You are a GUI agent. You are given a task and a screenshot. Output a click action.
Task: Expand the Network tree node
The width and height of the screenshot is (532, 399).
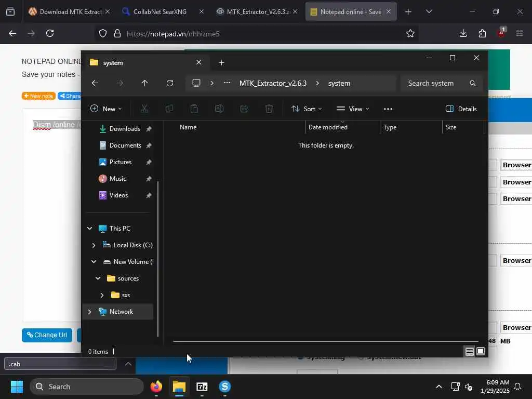(x=89, y=312)
